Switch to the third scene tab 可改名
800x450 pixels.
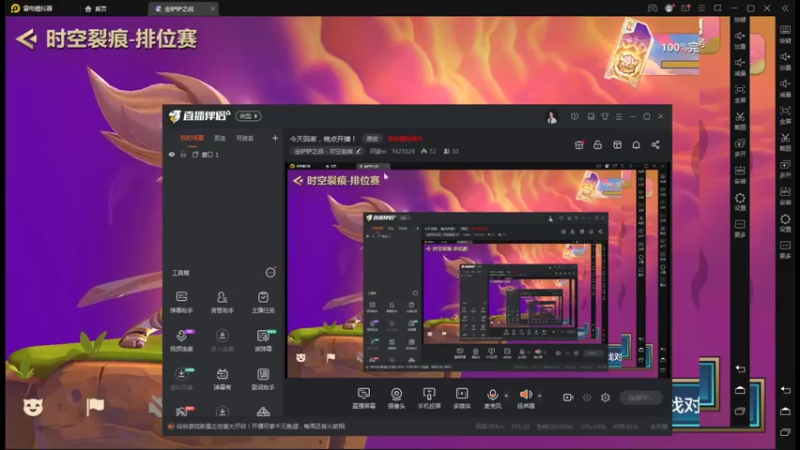coord(245,138)
